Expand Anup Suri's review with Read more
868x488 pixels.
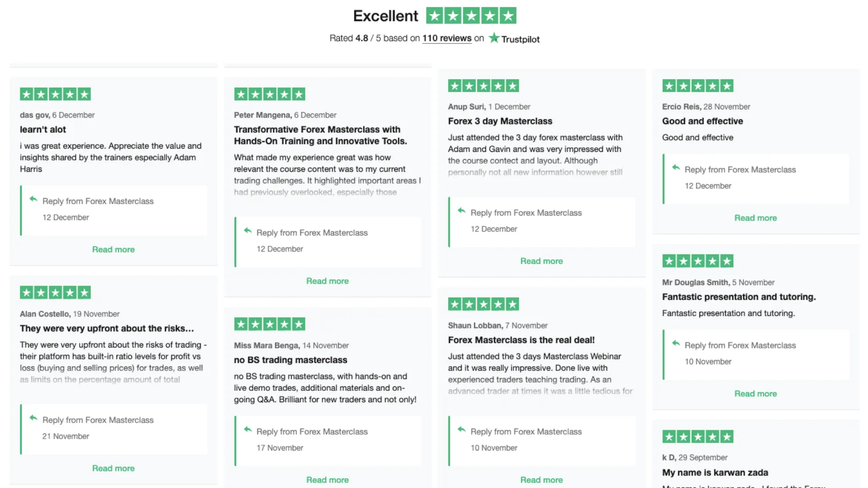[541, 261]
